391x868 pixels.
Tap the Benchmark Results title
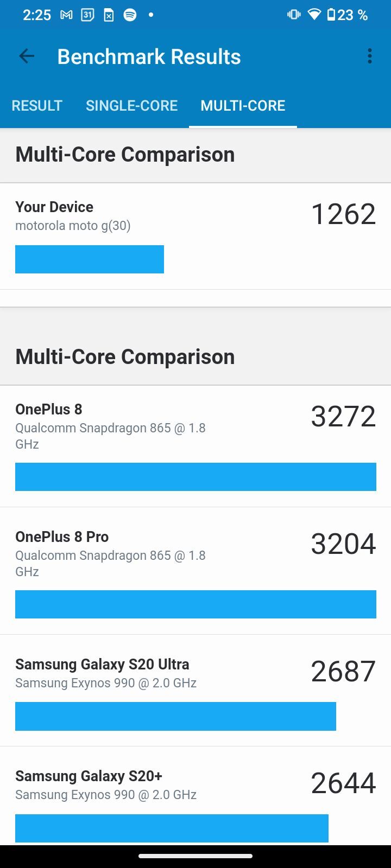tap(149, 56)
